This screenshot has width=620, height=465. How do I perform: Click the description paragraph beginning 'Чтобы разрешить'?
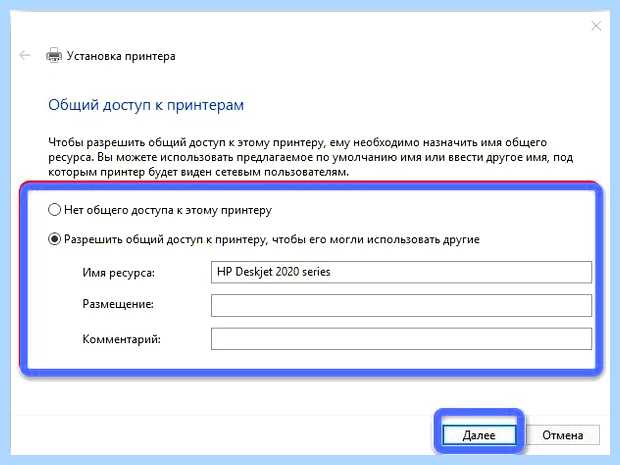tap(310, 157)
